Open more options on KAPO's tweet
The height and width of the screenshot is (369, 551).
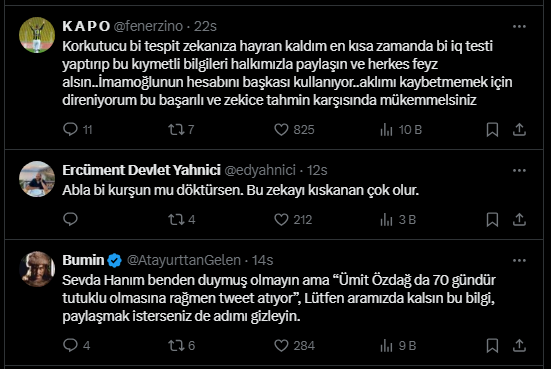519,26
